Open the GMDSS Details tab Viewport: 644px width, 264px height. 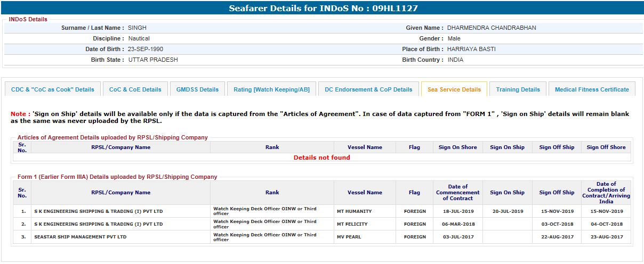click(x=197, y=89)
